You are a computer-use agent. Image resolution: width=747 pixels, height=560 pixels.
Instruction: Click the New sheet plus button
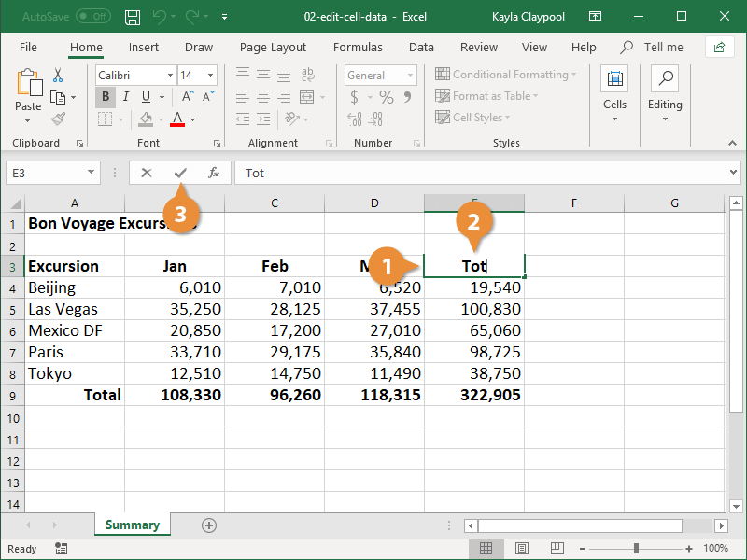(209, 525)
